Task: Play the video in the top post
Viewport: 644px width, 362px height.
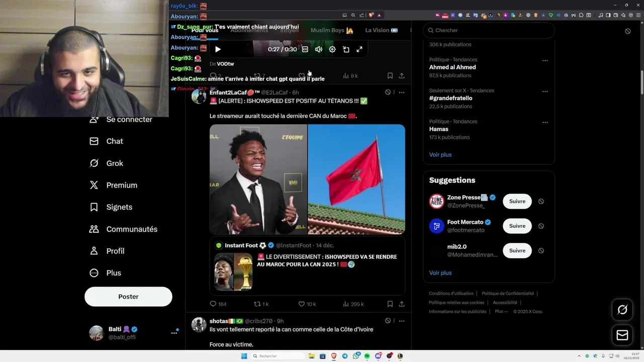Action: (x=218, y=49)
